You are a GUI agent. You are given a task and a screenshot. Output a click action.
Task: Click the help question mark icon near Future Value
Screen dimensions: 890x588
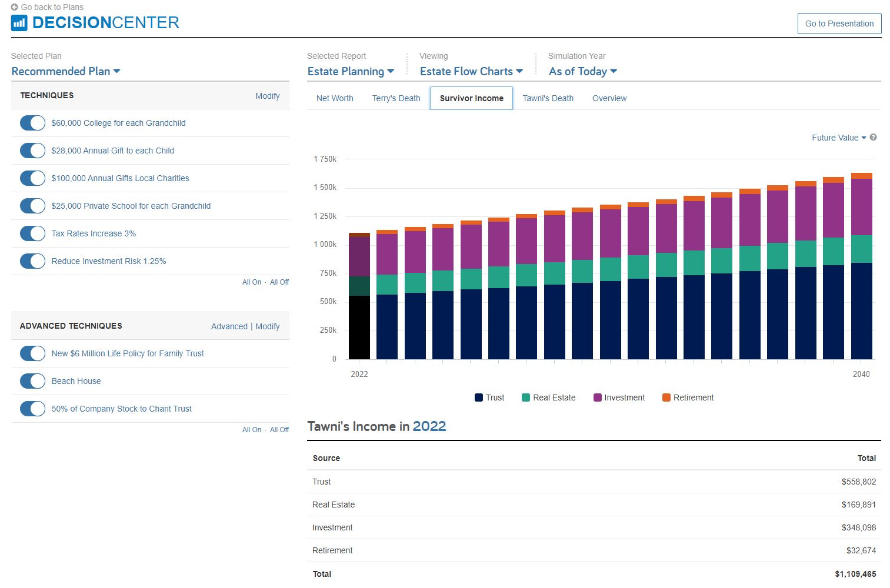pyautogui.click(x=873, y=138)
